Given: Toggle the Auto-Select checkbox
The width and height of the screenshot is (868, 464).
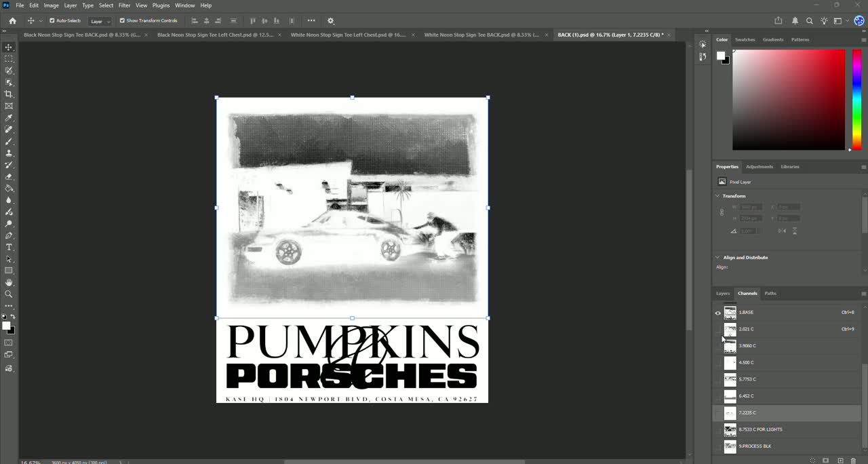Looking at the screenshot, I should [x=52, y=21].
